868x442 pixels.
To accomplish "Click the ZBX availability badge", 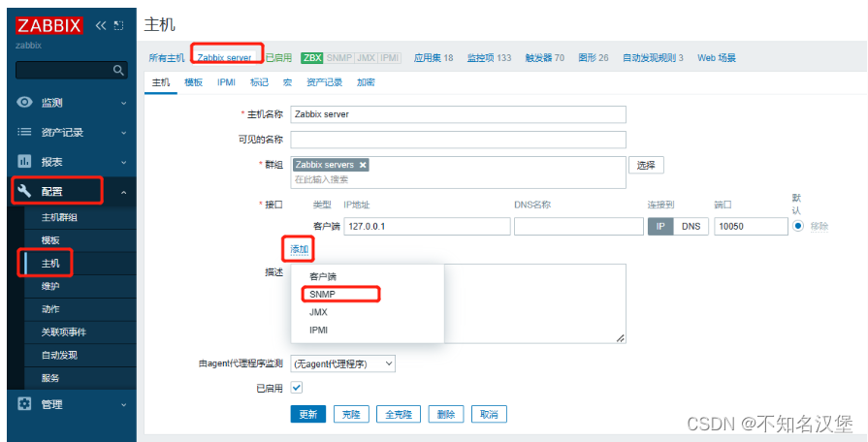I will (311, 57).
